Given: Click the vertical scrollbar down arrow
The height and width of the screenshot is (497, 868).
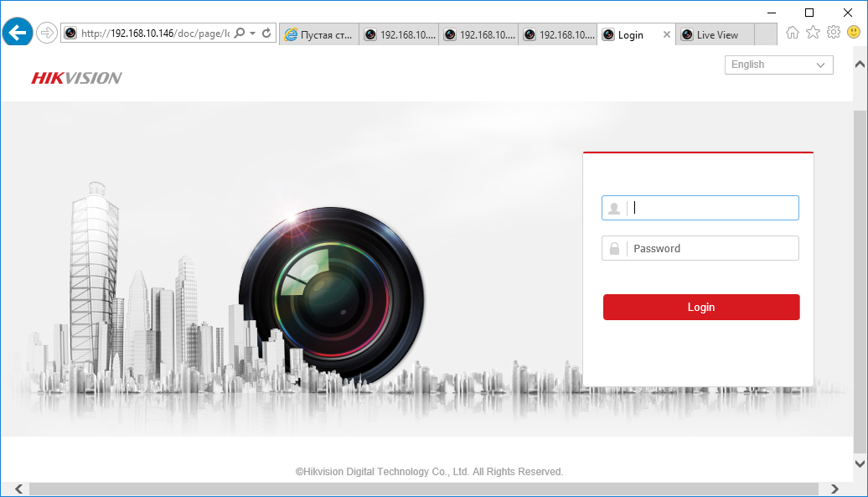Looking at the screenshot, I should (860, 463).
